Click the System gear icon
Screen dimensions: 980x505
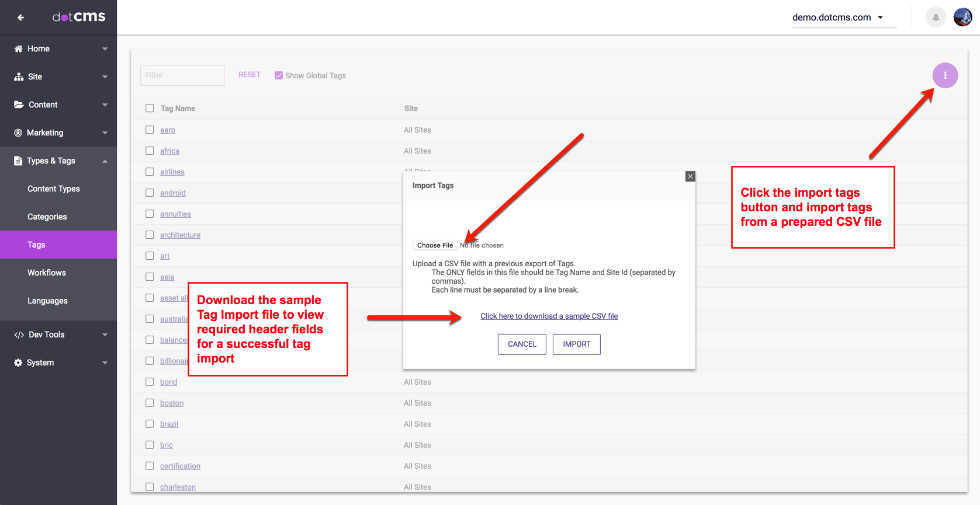tap(18, 363)
